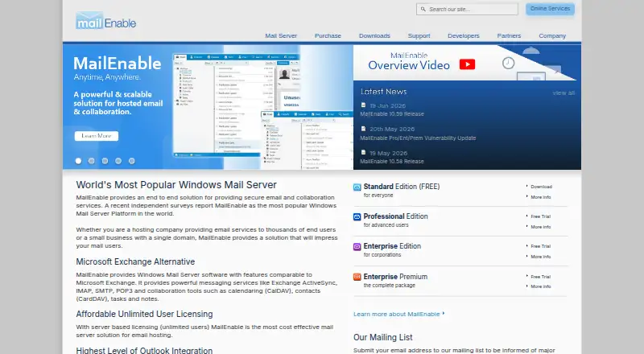Open document icon beside 20th May 2026
This screenshot has width=644, height=354.
363,129
